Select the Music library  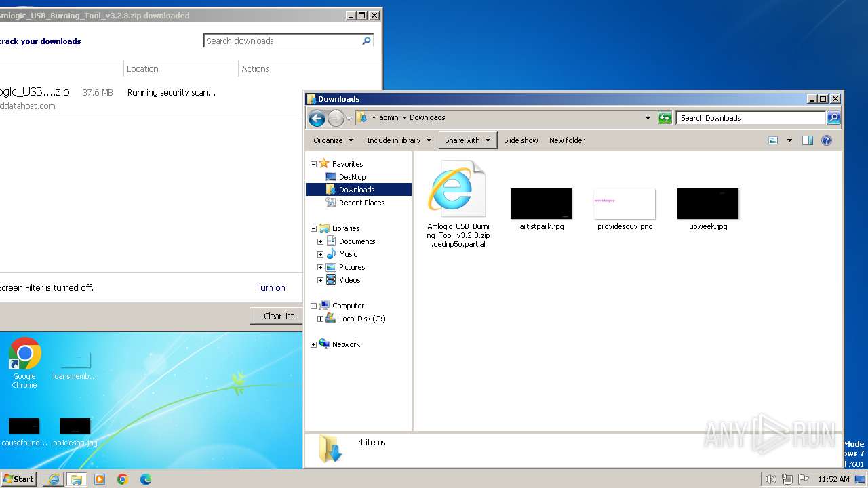[x=347, y=254]
